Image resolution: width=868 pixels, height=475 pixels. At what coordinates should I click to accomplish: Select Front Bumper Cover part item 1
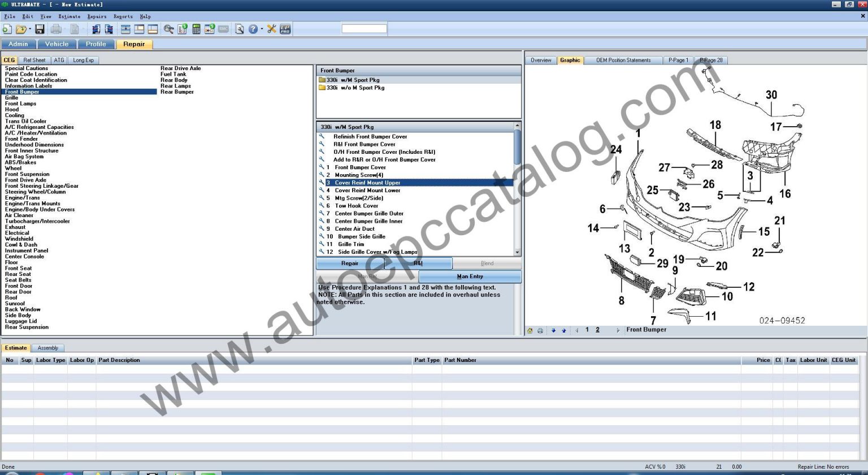pos(360,167)
